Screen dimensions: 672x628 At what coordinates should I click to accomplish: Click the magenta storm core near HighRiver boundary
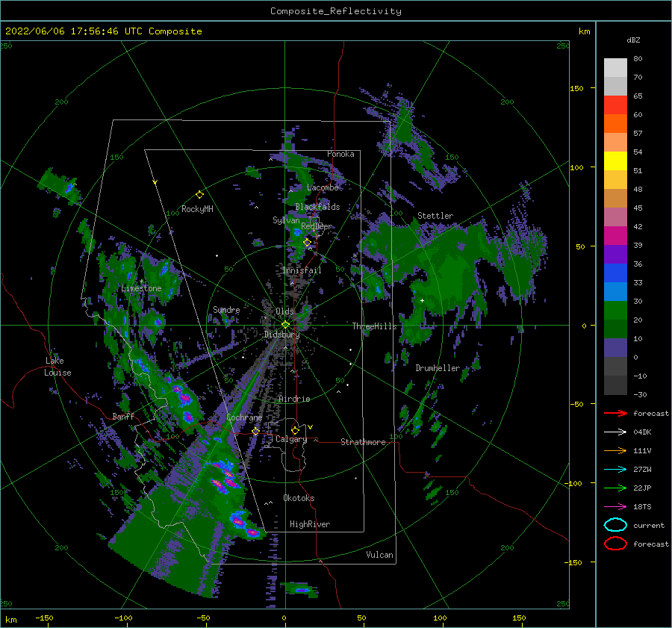click(252, 533)
